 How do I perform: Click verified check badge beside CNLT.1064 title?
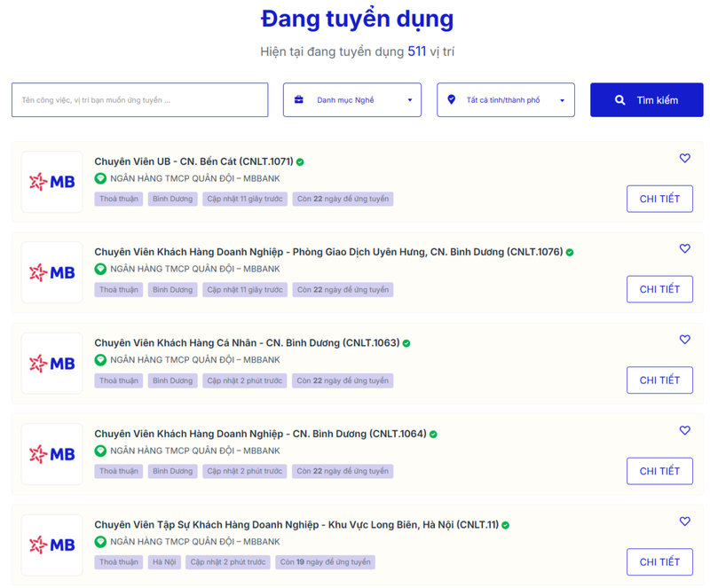tap(433, 435)
